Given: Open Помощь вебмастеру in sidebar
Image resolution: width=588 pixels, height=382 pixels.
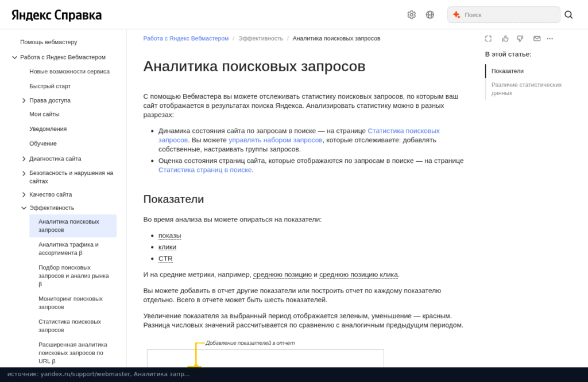Looking at the screenshot, I should click(49, 42).
